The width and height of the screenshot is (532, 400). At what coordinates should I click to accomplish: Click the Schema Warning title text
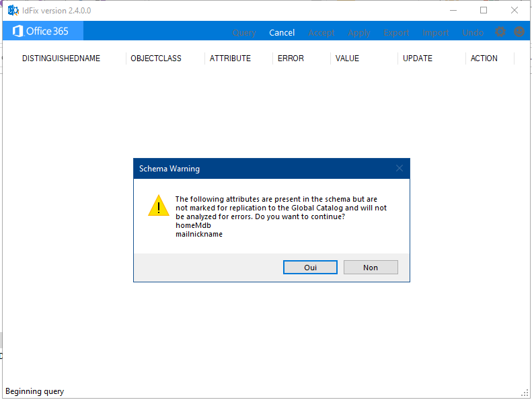(169, 169)
